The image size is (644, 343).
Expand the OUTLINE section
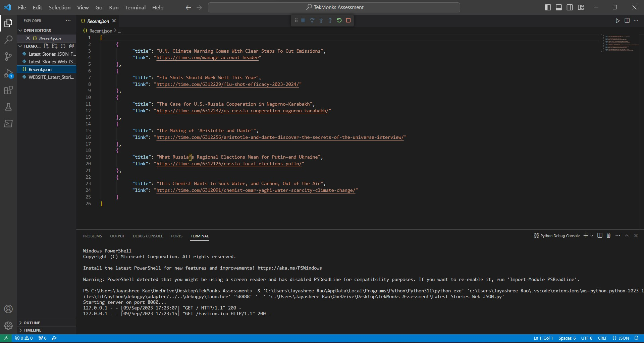point(32,323)
